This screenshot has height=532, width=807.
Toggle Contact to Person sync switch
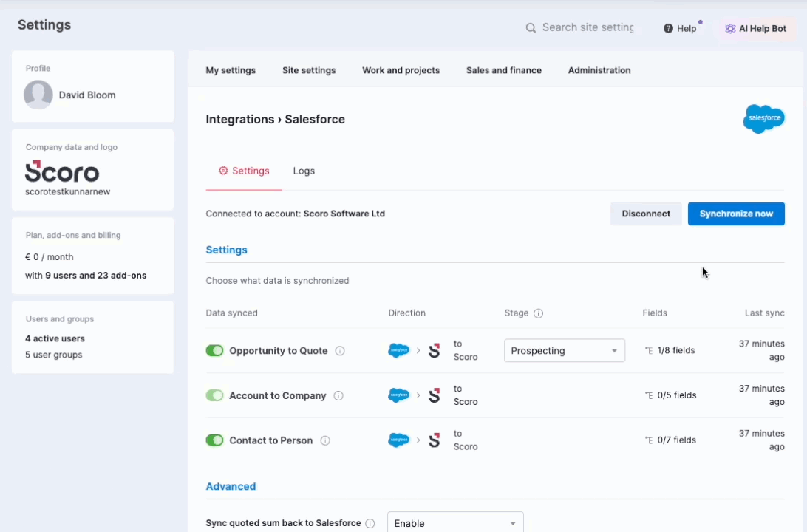pos(214,440)
